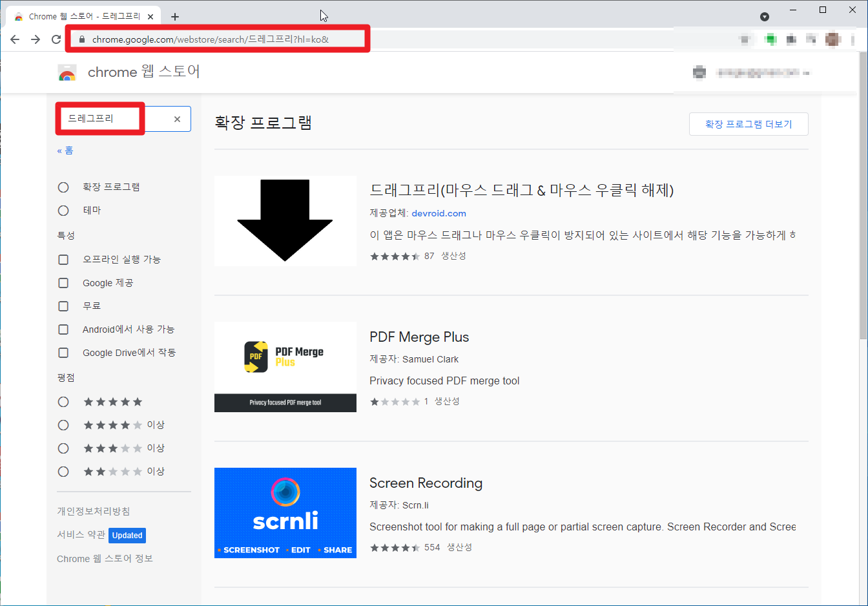
Task: Click the Chrome Web Store logo
Action: (x=67, y=72)
